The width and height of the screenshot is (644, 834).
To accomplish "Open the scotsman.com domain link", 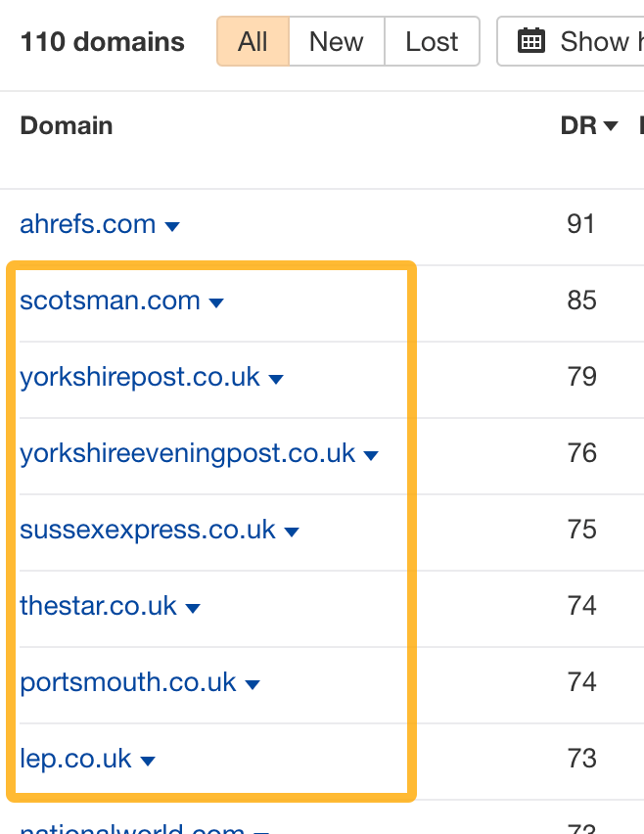I will point(109,301).
